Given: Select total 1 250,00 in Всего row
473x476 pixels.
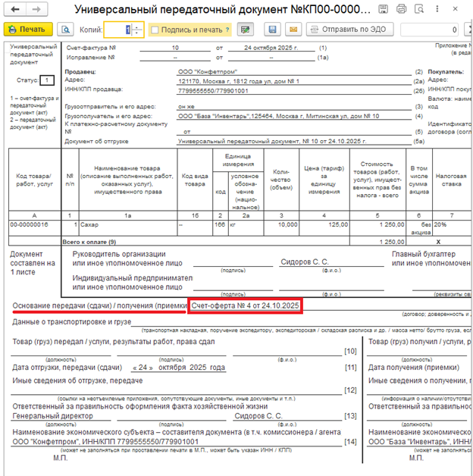Looking at the screenshot, I should [x=377, y=242].
